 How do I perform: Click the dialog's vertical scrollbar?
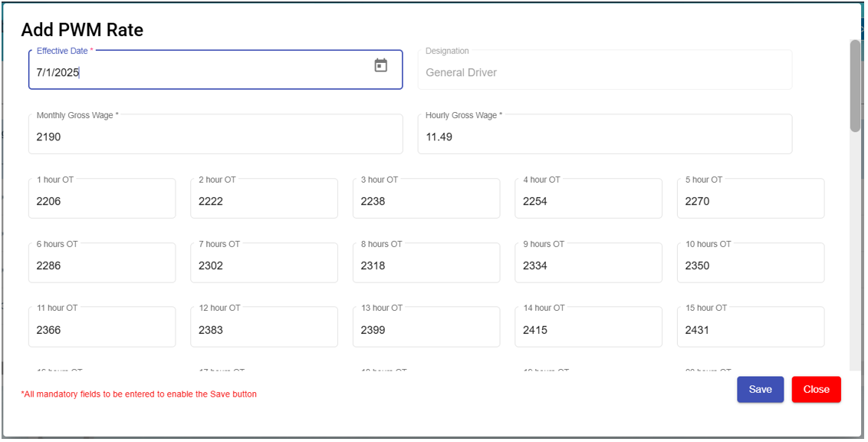(855, 86)
